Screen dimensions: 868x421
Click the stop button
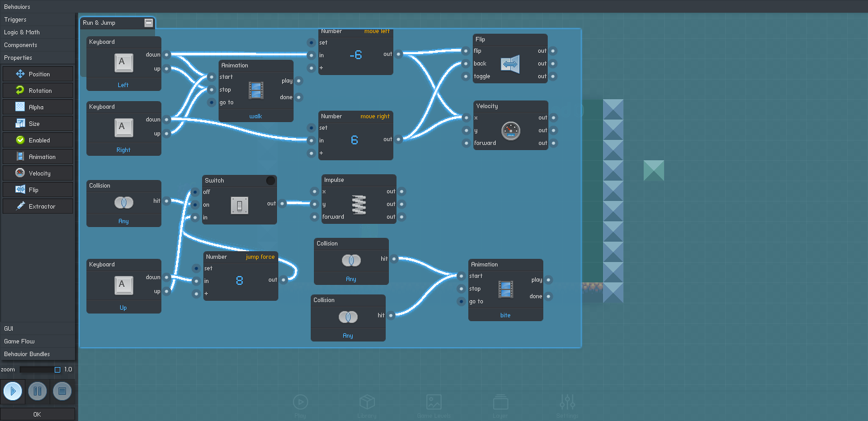click(x=62, y=390)
